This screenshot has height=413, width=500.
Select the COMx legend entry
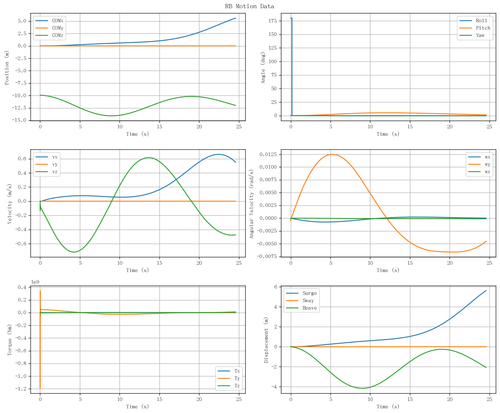[49, 21]
